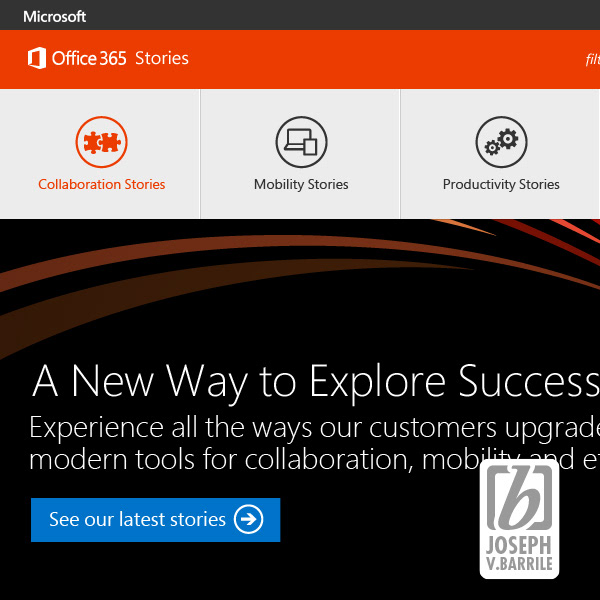
Task: Select the Productivity gears icon
Action: tap(502, 142)
